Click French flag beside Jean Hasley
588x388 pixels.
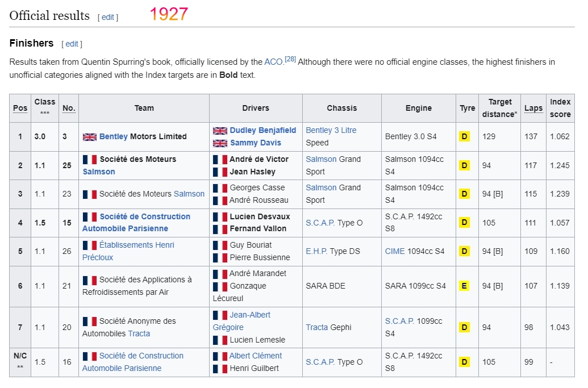pos(220,172)
